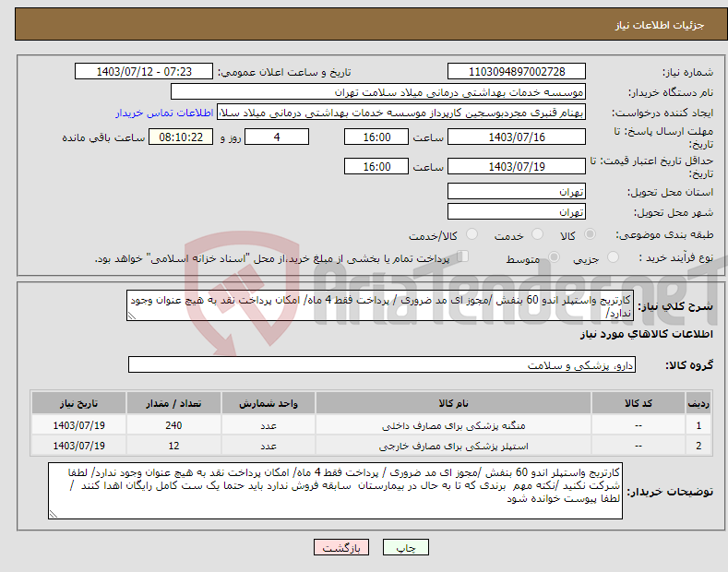Click the resize handle of description textarea
Screen dimensions: 728x572
coord(131,316)
